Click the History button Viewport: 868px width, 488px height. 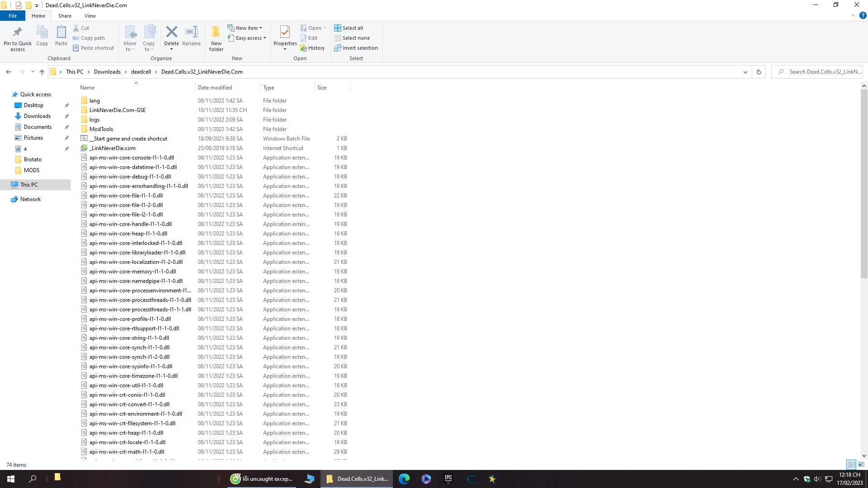click(x=312, y=48)
